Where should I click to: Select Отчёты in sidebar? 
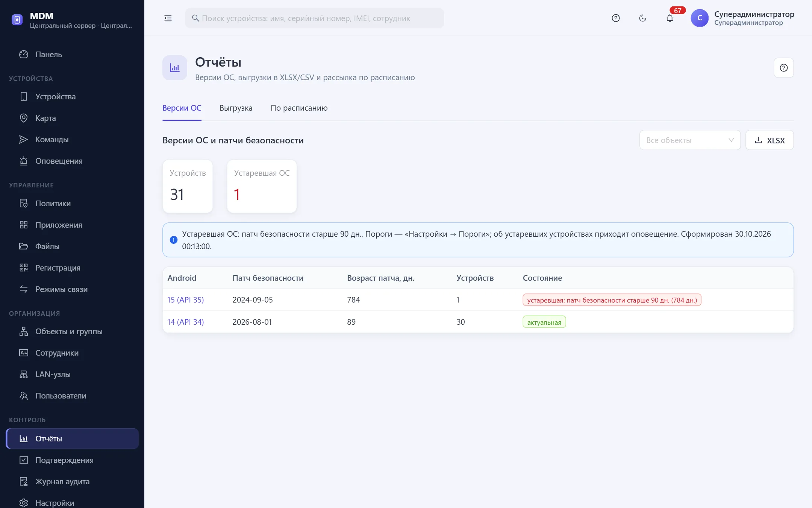point(72,439)
